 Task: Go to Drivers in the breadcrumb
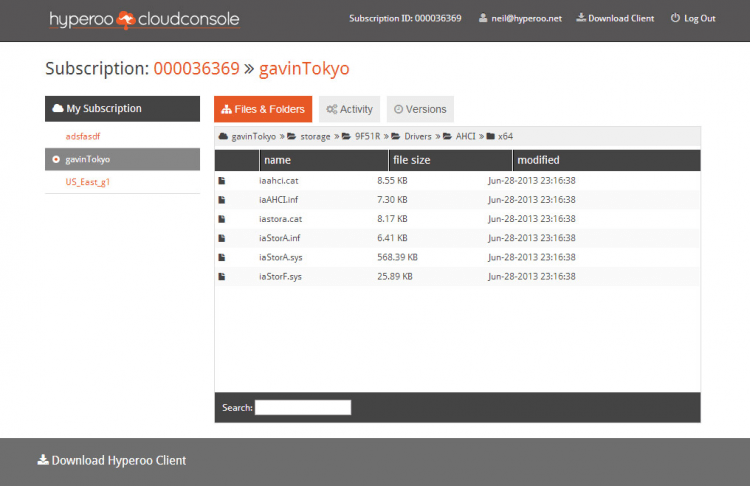point(418,136)
